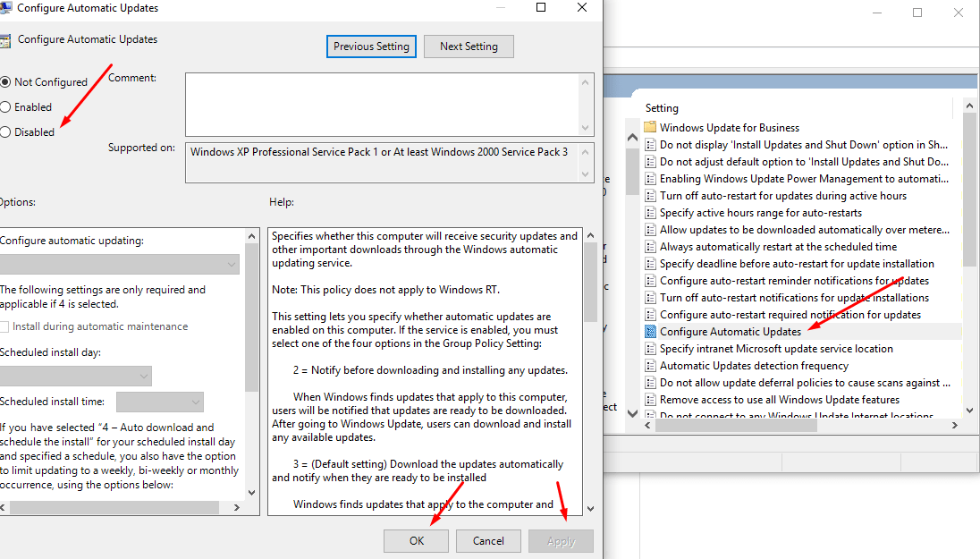Screen dimensions: 980x559
Task: Choose the Enabled radio option
Action: (6, 107)
